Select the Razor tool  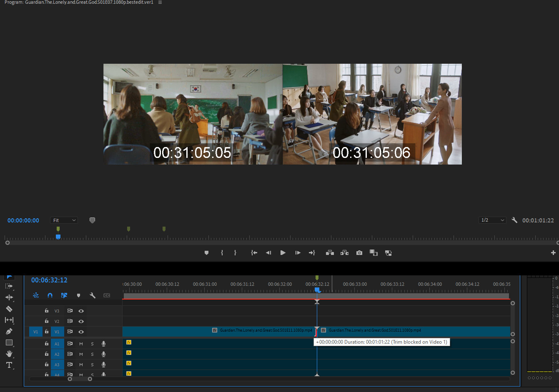click(x=9, y=309)
